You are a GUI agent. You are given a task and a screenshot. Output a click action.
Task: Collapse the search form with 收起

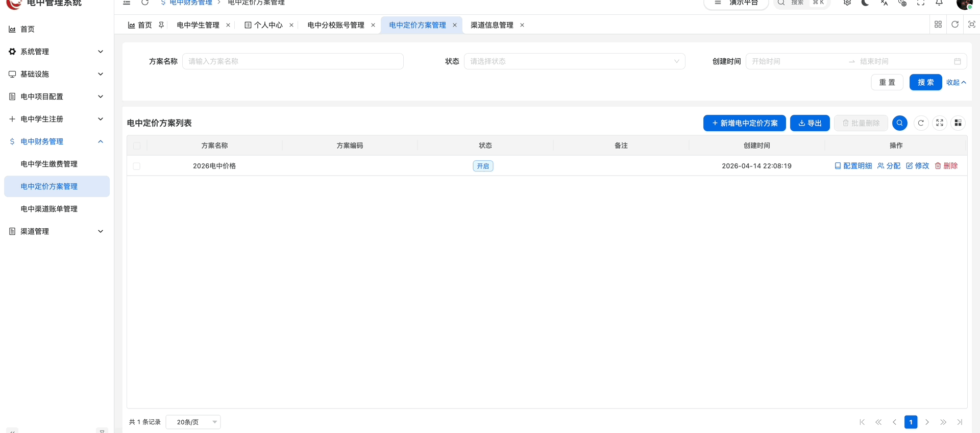point(956,82)
